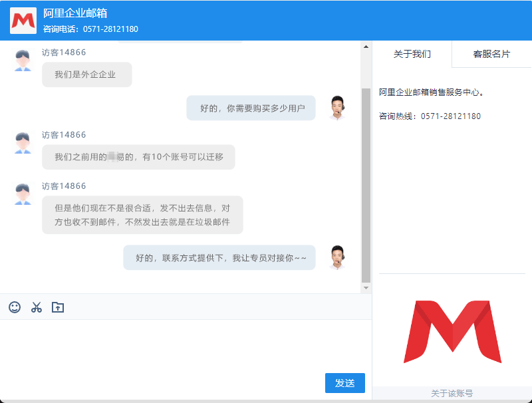Click the message about 有10个账号可以迁移

(138, 157)
